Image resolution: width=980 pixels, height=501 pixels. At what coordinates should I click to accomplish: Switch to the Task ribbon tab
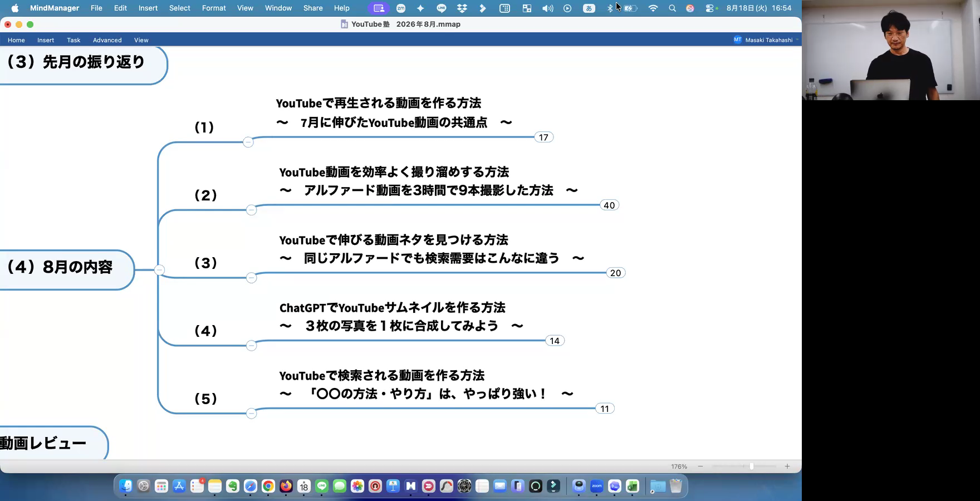73,40
